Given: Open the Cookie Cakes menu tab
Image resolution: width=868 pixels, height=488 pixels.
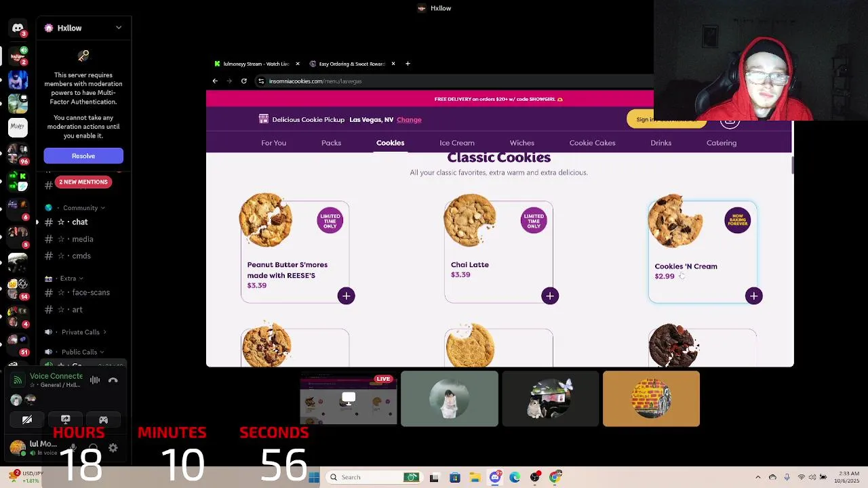Looking at the screenshot, I should point(592,143).
